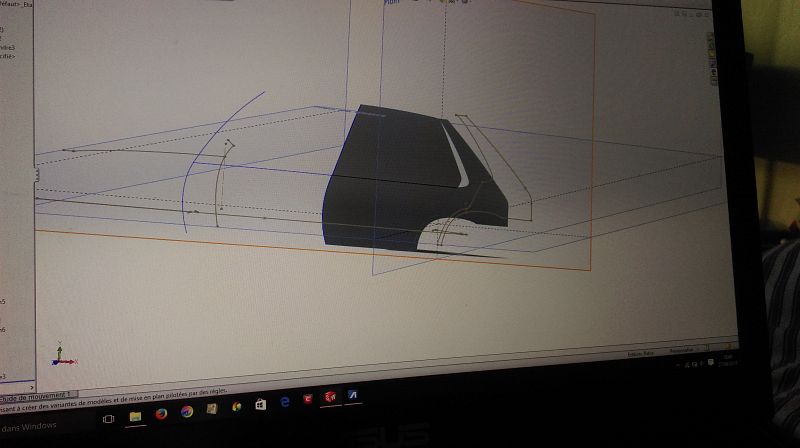
Task: Open the blue Autodesk app in taskbar
Action: pos(353,397)
